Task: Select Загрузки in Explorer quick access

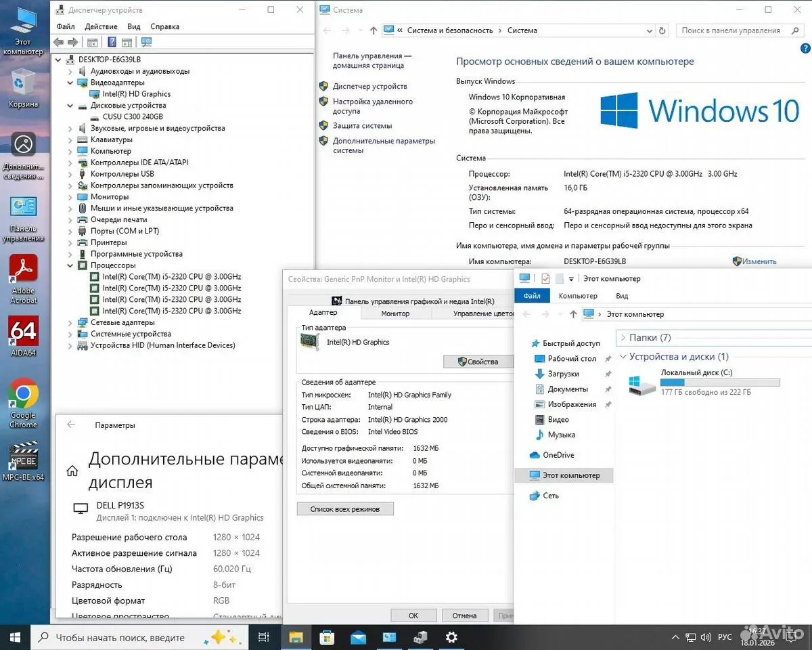Action: [563, 374]
